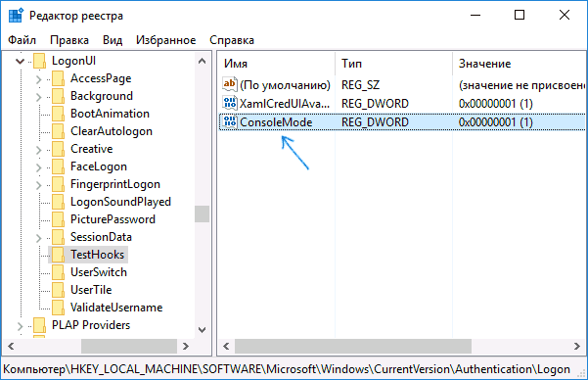Click the AccessPage folder icon
588x380 pixels.
(58, 78)
